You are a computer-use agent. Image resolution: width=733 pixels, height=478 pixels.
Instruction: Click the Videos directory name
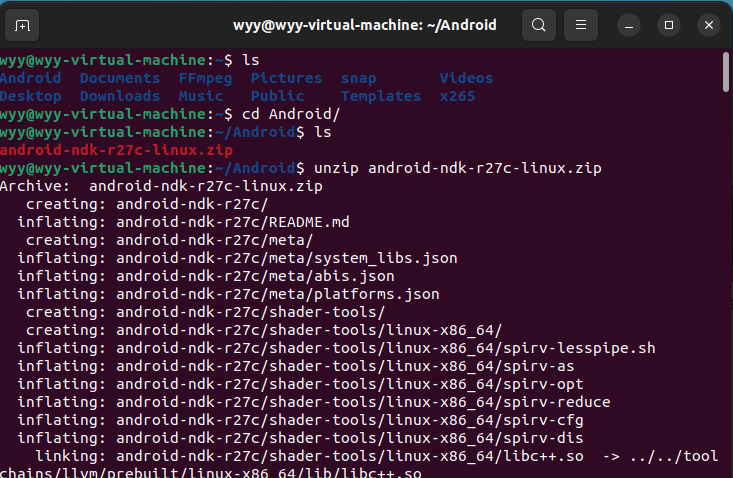[466, 78]
